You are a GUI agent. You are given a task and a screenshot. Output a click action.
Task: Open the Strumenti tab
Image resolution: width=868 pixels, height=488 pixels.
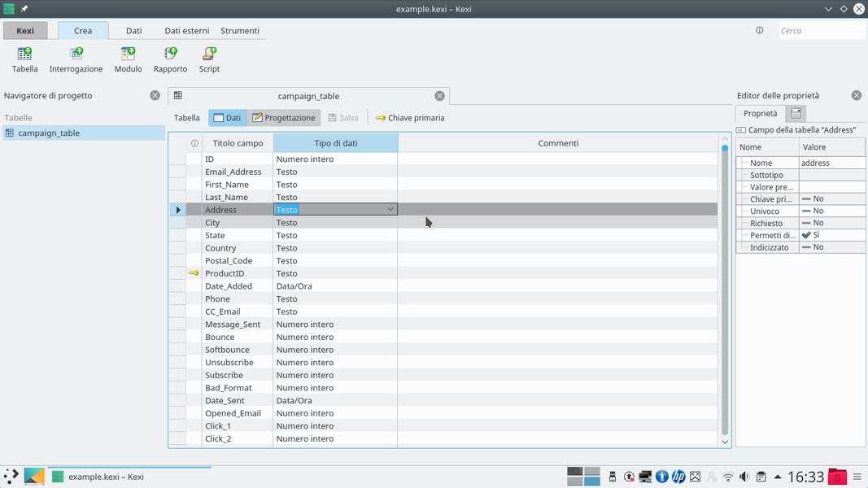[240, 31]
